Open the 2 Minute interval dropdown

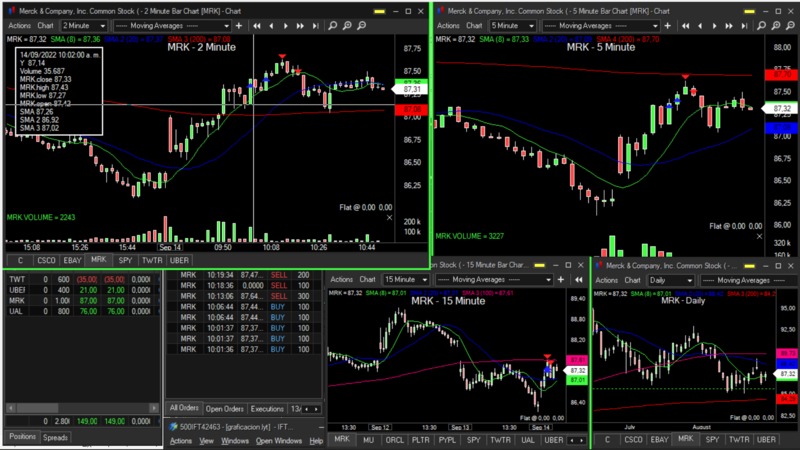(84, 25)
